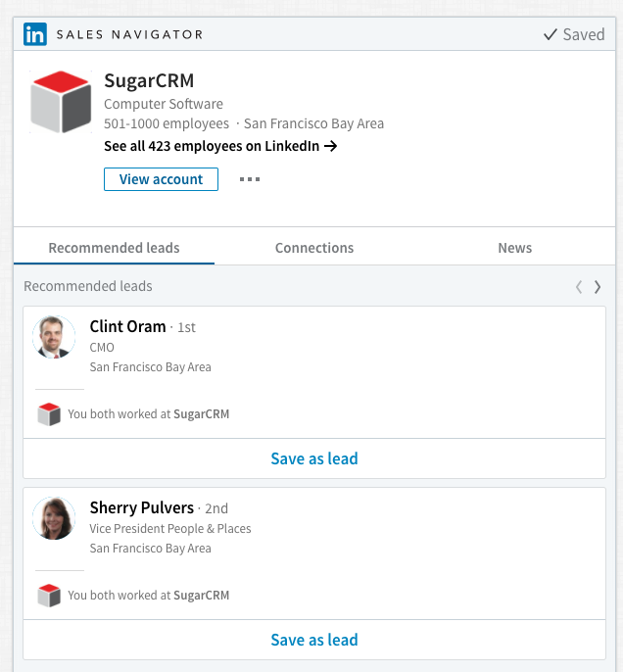Click the SugarCRM company name heading
The image size is (623, 672).
tap(149, 80)
